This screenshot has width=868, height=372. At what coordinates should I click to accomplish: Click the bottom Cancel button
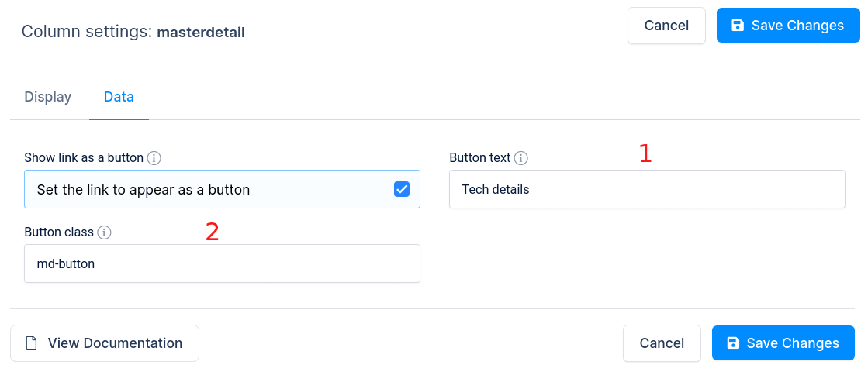click(662, 343)
